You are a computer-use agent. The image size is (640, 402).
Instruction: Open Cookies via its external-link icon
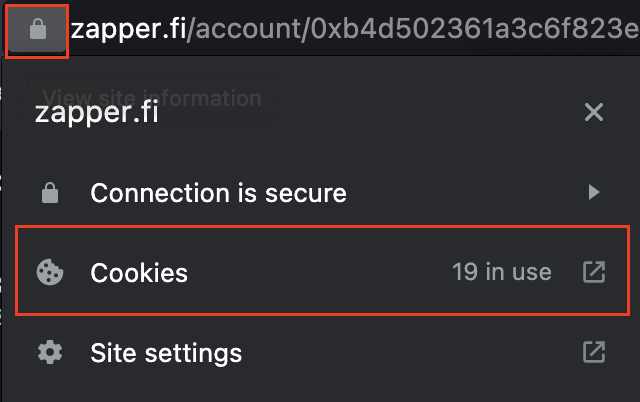tap(594, 272)
